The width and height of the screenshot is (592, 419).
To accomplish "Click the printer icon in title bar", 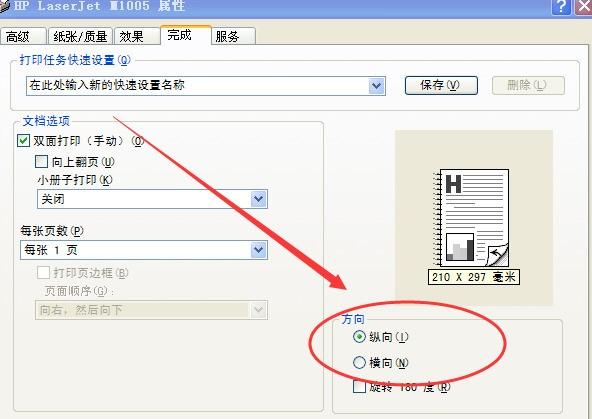I will pyautogui.click(x=5, y=6).
